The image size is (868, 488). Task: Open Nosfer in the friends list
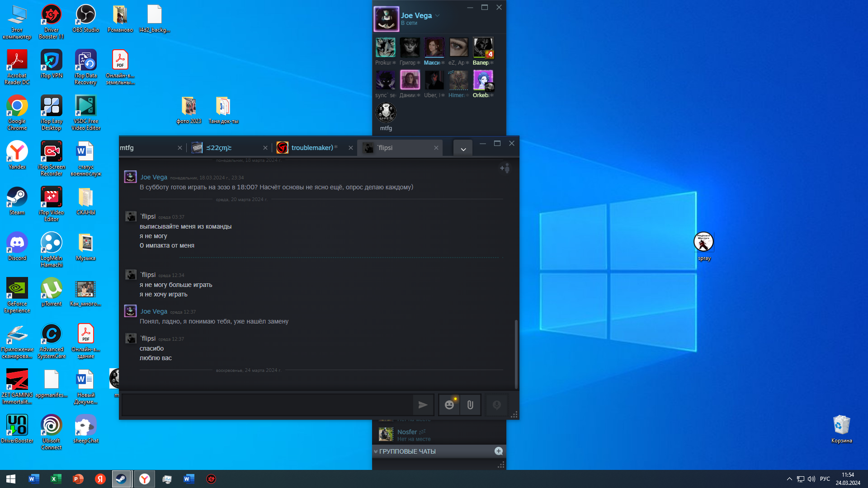(x=439, y=435)
